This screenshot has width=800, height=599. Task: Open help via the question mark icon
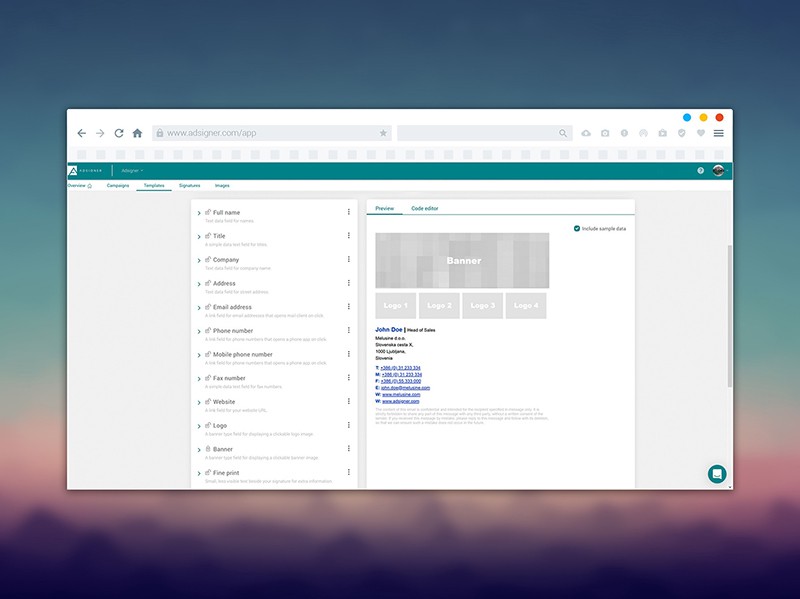tap(701, 171)
